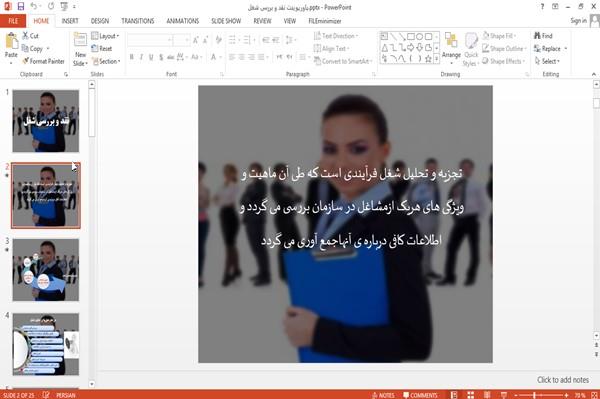Activate Format Painter

click(43, 61)
